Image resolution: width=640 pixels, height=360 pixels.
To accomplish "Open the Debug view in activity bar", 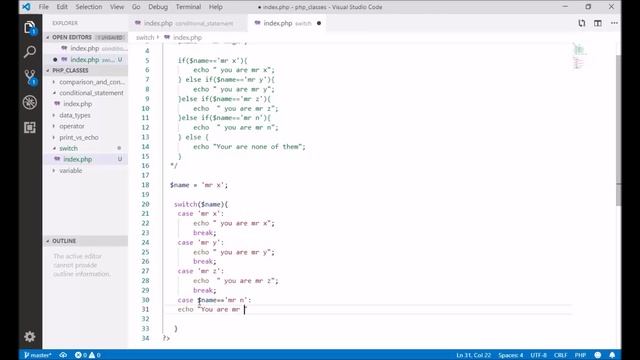I will [30, 102].
